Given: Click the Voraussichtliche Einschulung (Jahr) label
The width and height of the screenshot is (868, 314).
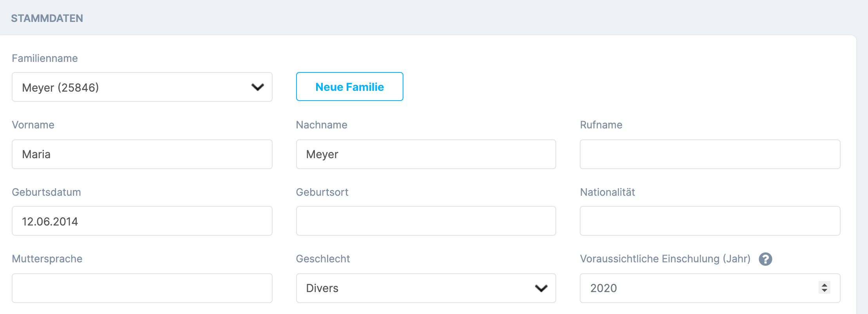Looking at the screenshot, I should (x=665, y=259).
